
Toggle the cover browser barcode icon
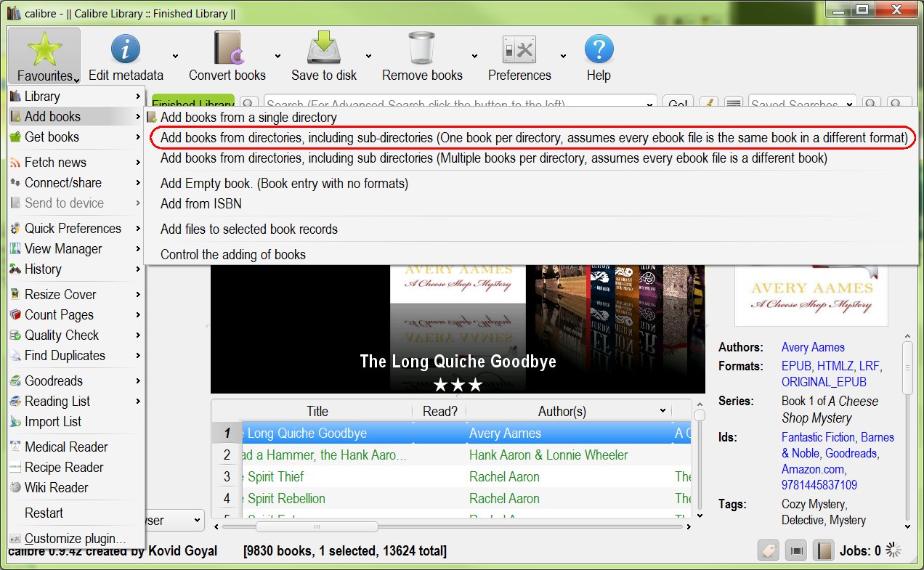point(797,551)
